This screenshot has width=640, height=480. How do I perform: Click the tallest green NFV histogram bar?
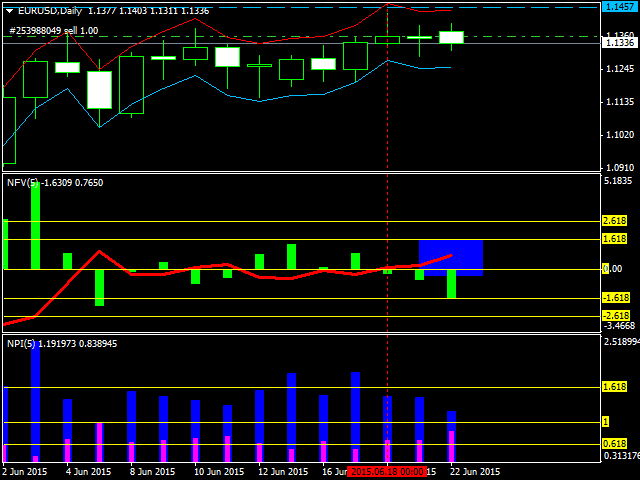(x=36, y=226)
